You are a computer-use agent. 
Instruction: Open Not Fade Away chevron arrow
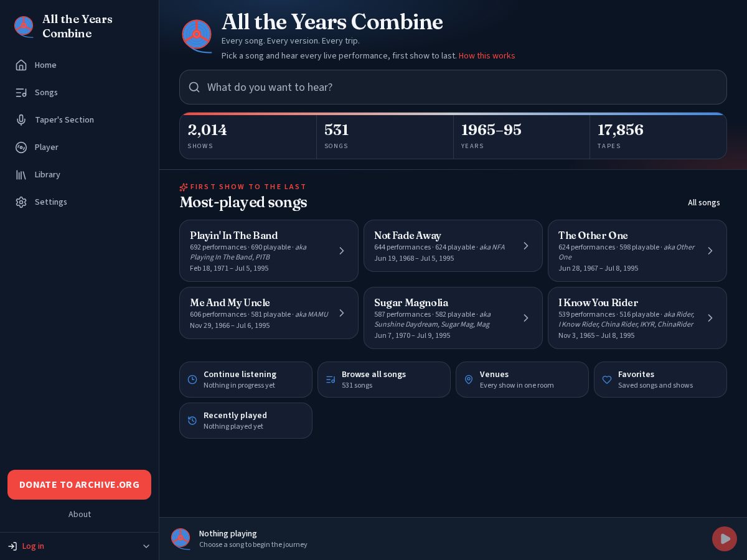[526, 246]
